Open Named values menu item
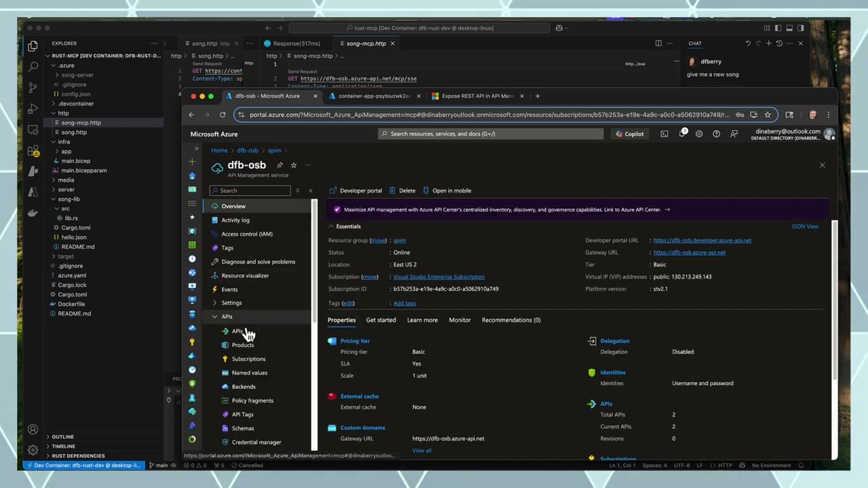868x488 pixels. pos(250,373)
